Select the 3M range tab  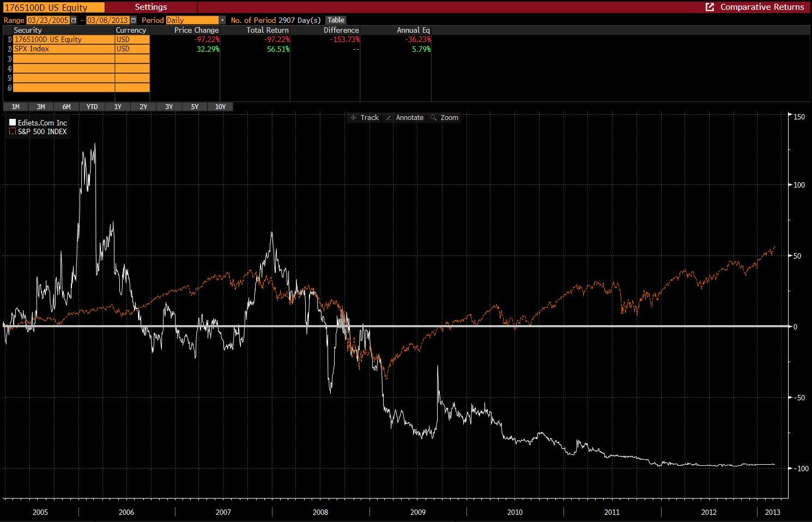coord(41,107)
